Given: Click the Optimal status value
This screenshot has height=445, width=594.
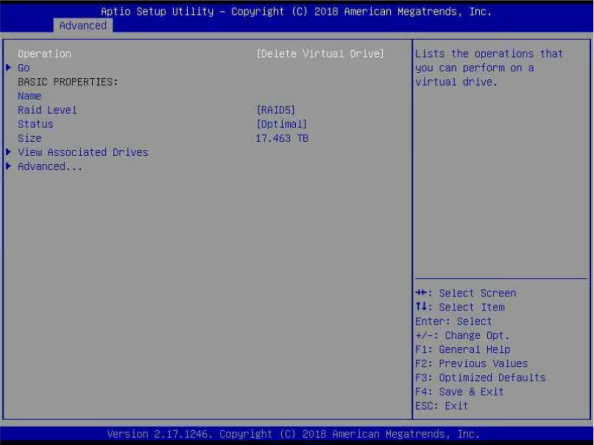Looking at the screenshot, I should pos(281,124).
